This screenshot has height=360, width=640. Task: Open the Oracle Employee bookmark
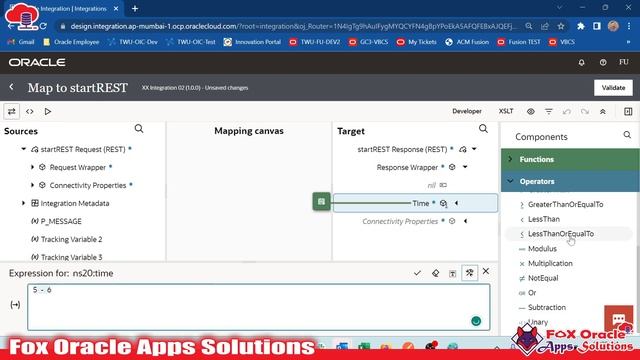click(71, 42)
